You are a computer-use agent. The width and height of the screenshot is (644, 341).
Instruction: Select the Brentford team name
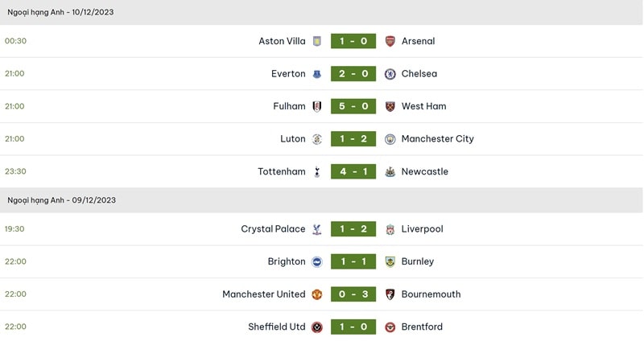point(422,327)
